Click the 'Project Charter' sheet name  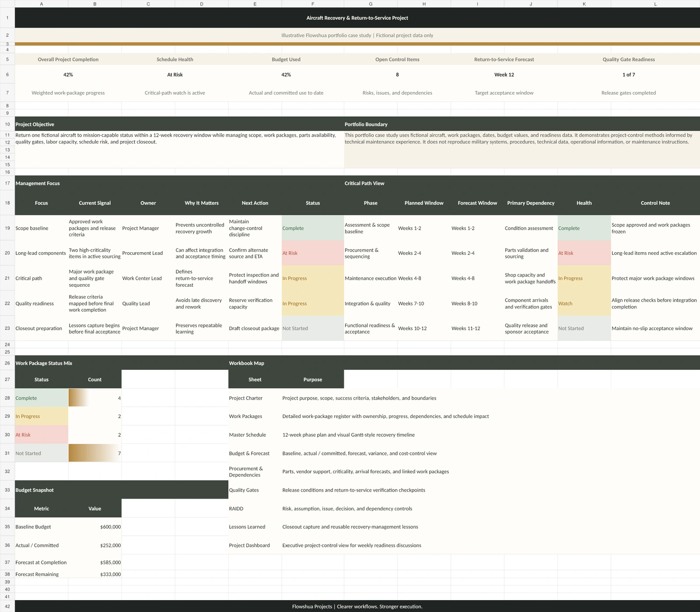tap(246, 398)
